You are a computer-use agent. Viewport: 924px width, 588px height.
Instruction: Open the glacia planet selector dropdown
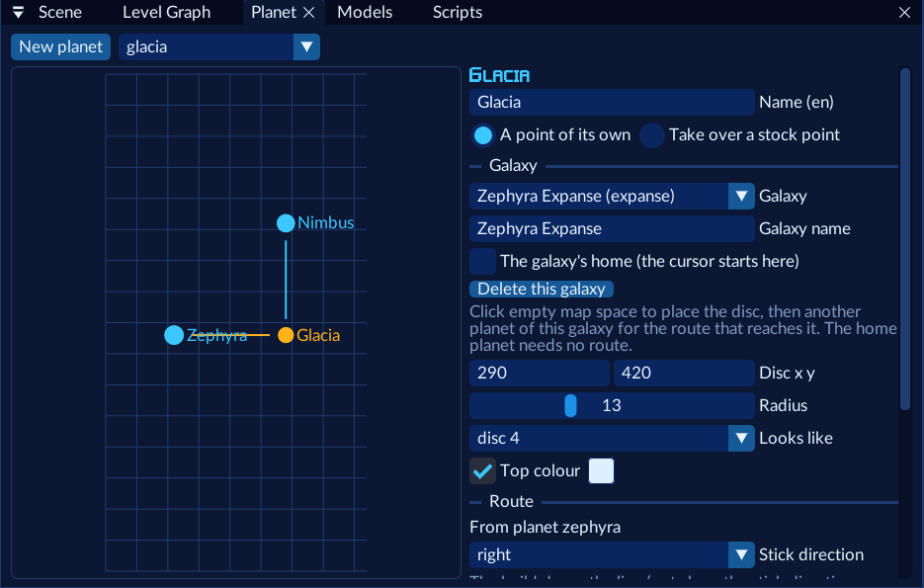pos(219,47)
